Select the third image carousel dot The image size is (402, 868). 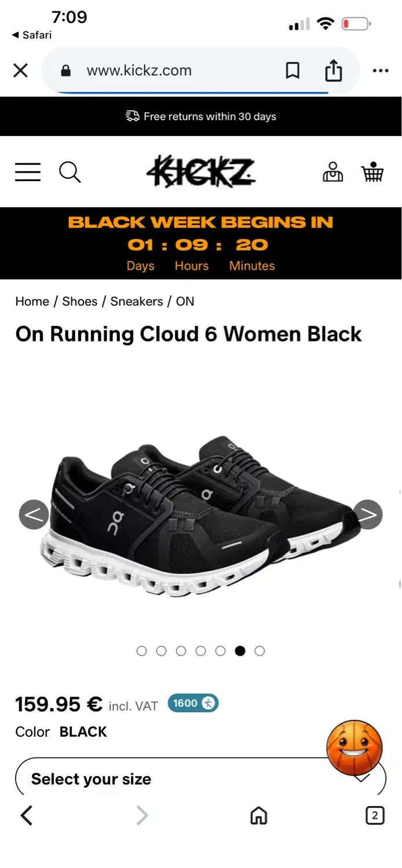click(x=181, y=651)
